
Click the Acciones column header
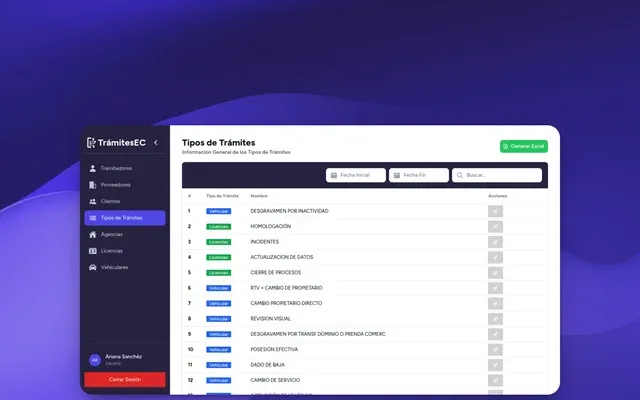pos(498,196)
